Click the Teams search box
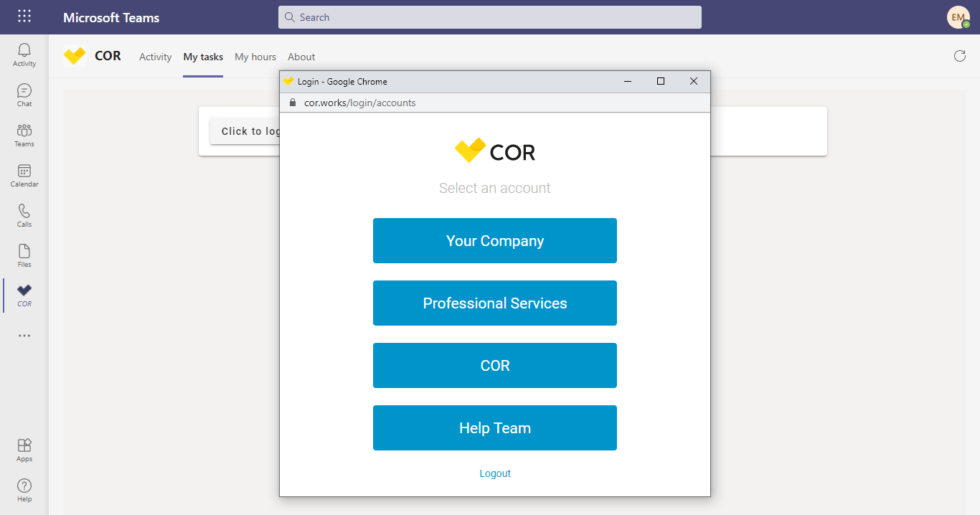 tap(490, 17)
